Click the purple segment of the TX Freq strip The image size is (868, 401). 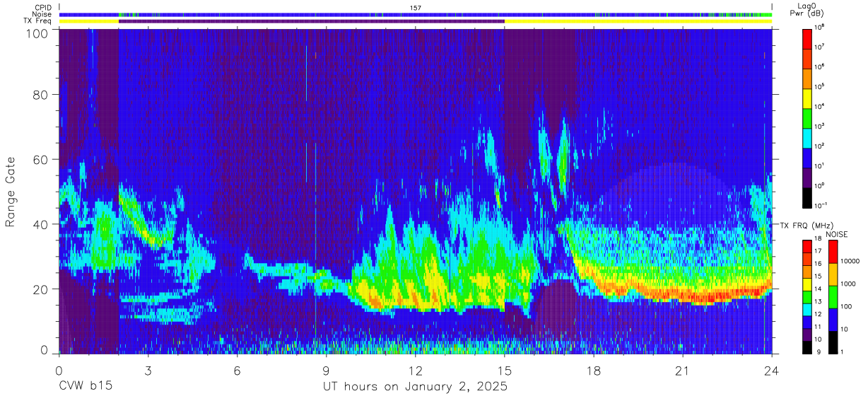(x=312, y=21)
